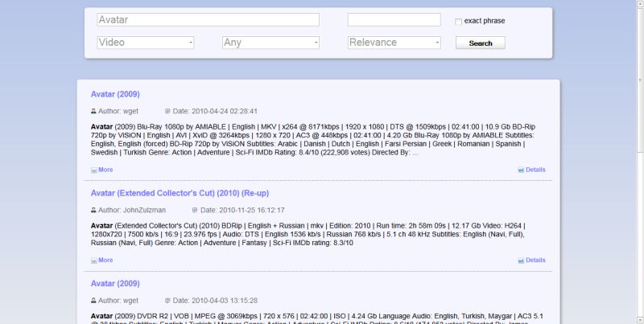Click the Search button
This screenshot has width=644, height=324.
tap(480, 43)
